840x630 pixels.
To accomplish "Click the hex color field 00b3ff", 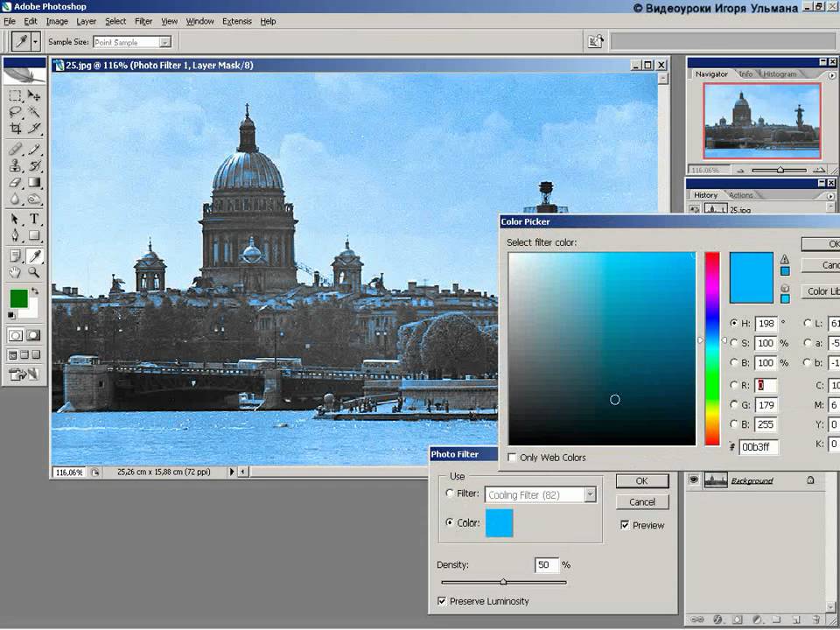I will 758,447.
